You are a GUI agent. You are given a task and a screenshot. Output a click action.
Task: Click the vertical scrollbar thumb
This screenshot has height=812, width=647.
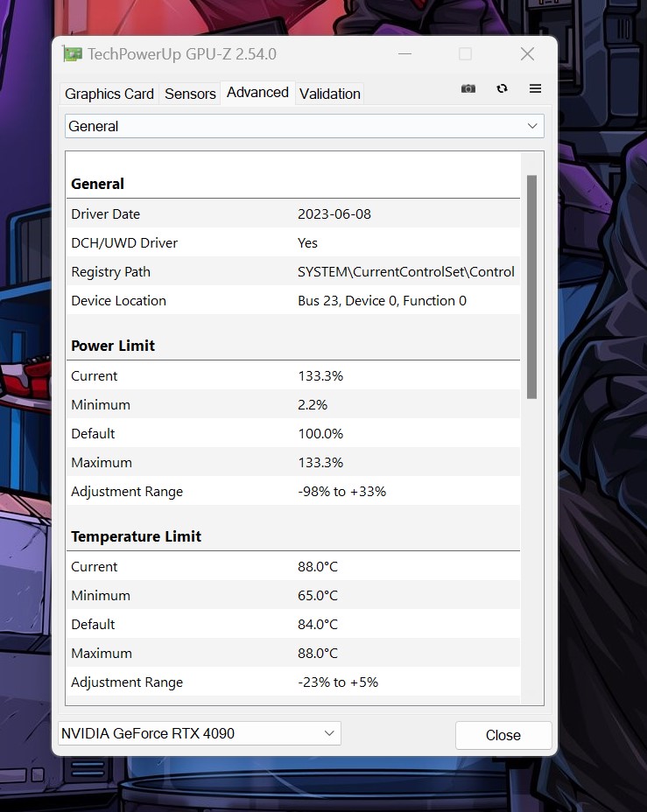click(531, 287)
